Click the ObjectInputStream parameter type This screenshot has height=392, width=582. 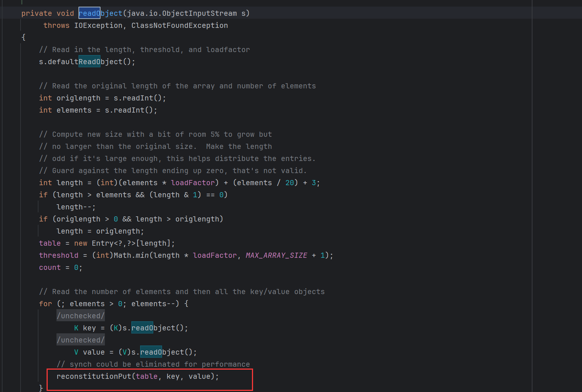200,13
